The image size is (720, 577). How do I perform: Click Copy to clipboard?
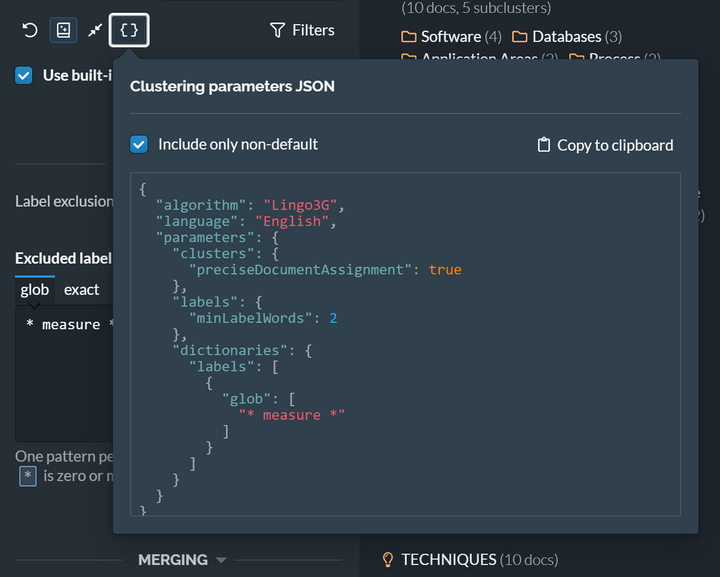605,145
